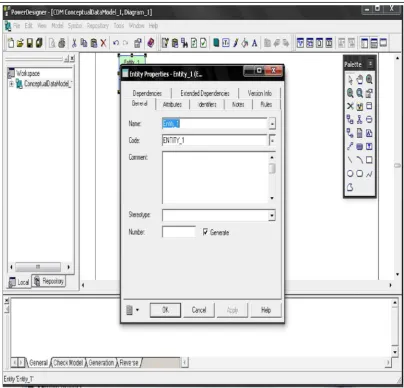Click the button beside the Code field
Screen dimensions: 404x388
[272, 140]
